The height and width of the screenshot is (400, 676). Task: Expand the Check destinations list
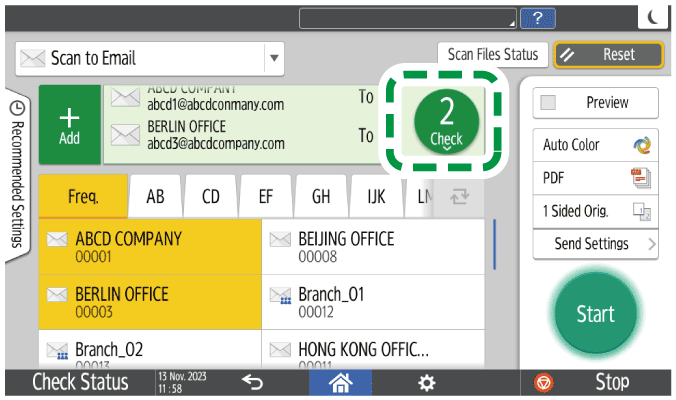click(447, 124)
